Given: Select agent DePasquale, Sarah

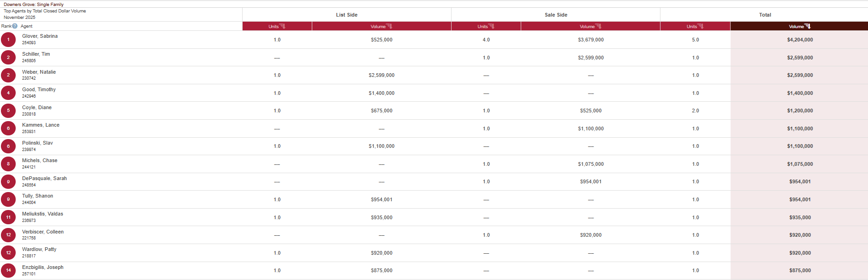Looking at the screenshot, I should click(x=44, y=178).
